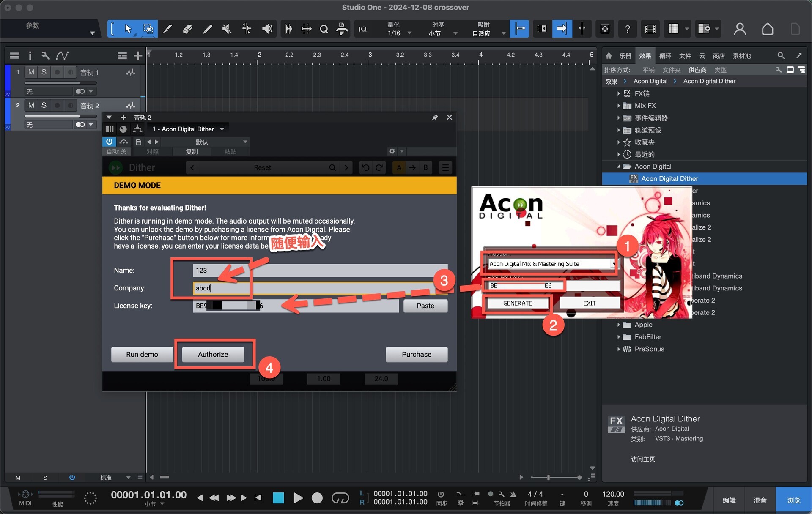812x514 pixels.
Task: Click the Record transport button
Action: click(317, 498)
